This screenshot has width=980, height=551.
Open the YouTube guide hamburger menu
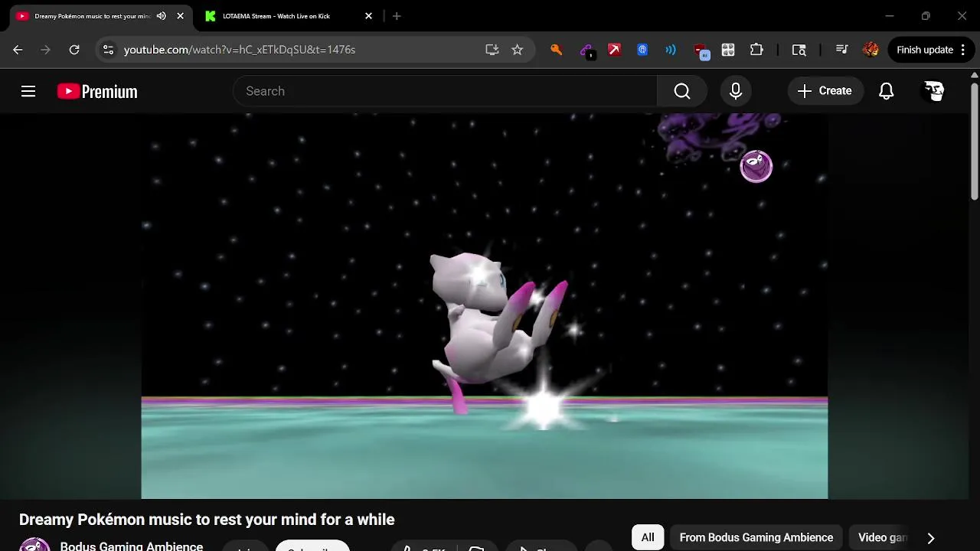pyautogui.click(x=28, y=91)
